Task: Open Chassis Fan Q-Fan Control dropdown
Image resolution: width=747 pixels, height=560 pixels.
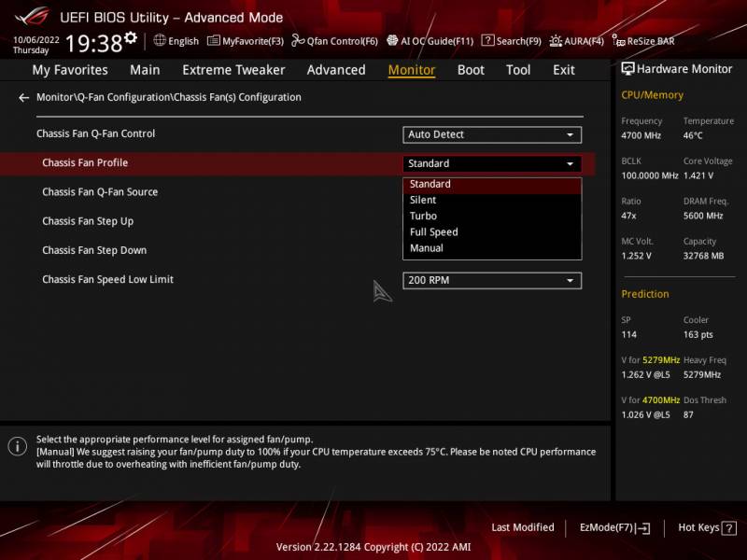Action: pyautogui.click(x=492, y=134)
